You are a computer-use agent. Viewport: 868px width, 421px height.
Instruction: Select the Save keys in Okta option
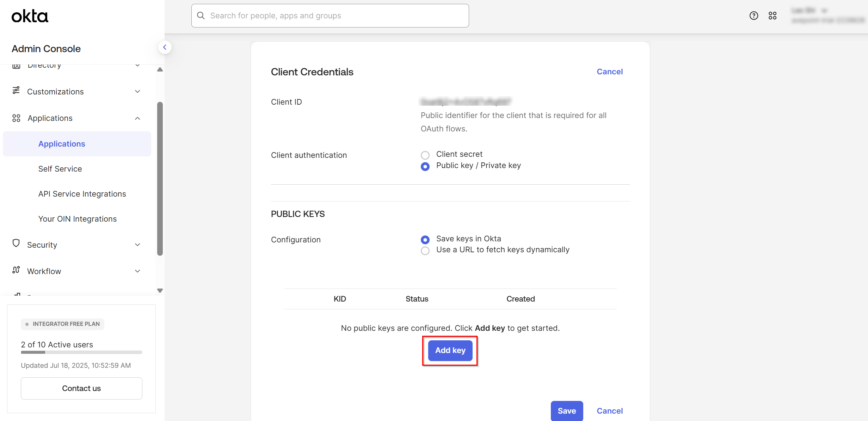pos(425,240)
